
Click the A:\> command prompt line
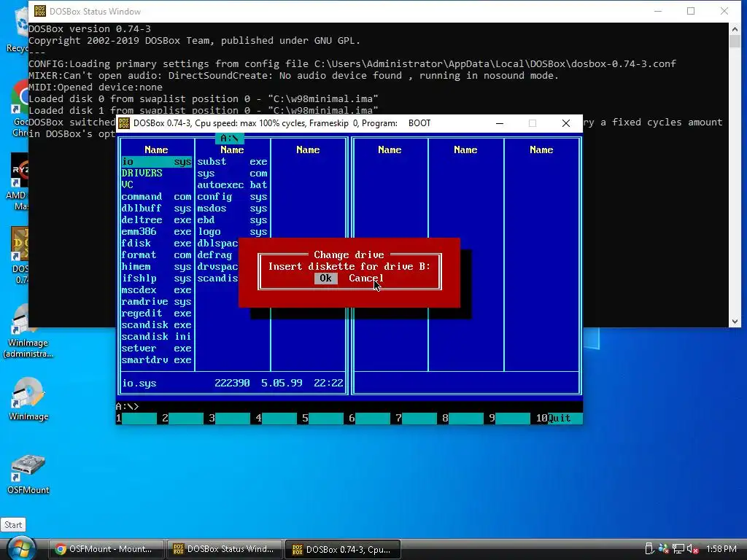pos(349,407)
